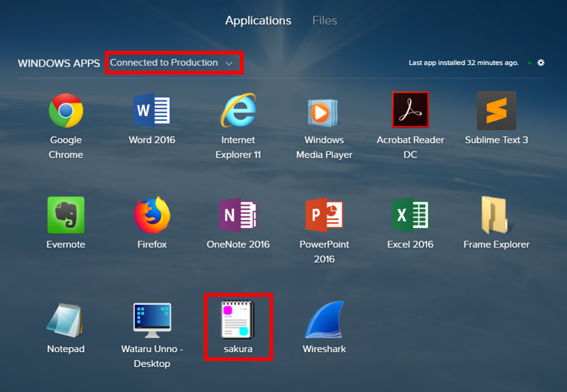
Task: Expand the Connected to Production dropdown
Action: click(171, 63)
